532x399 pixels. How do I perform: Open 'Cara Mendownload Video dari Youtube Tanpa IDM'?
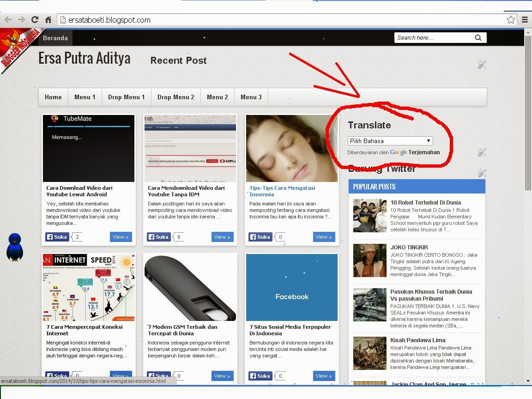(186, 191)
